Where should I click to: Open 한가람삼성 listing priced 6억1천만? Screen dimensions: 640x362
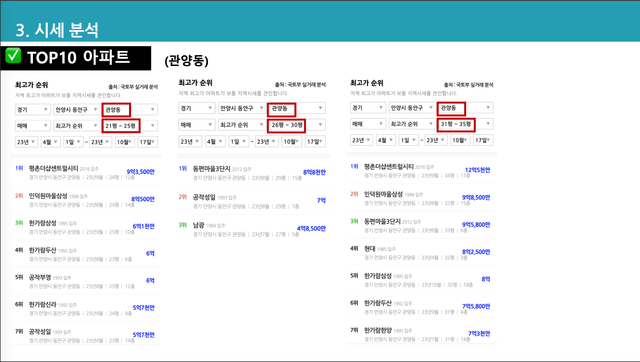[86, 227]
